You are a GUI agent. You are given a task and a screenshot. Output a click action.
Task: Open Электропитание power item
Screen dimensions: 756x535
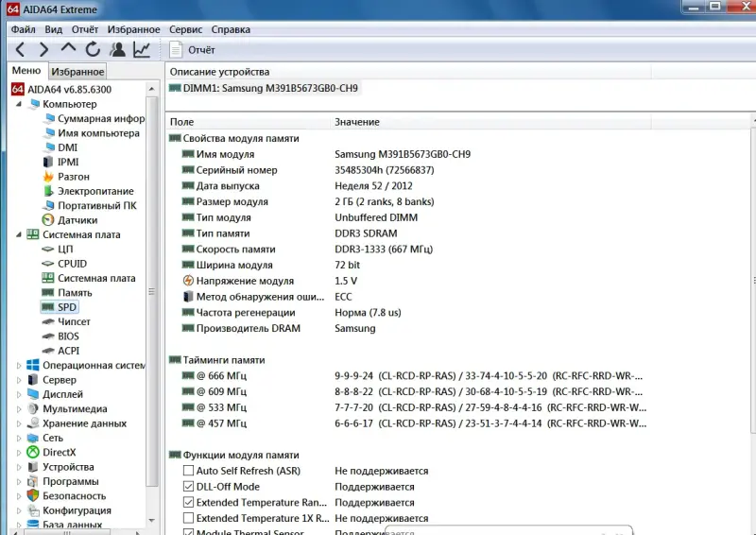[89, 191]
